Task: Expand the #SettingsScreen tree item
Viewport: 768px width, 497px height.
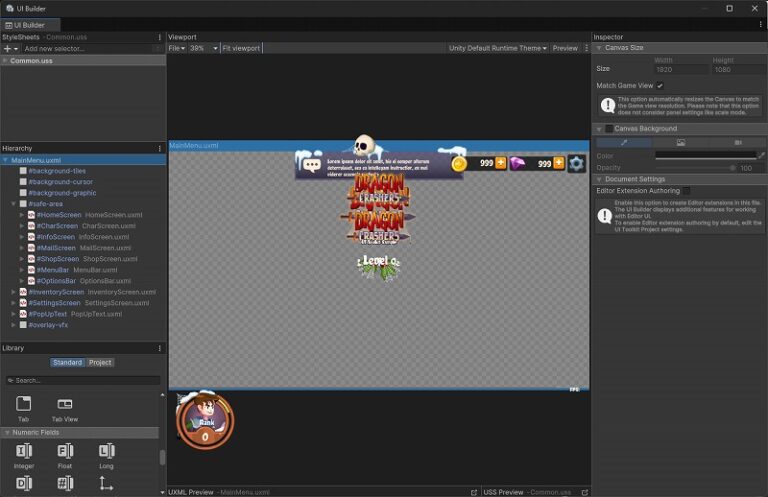Action: [x=14, y=303]
